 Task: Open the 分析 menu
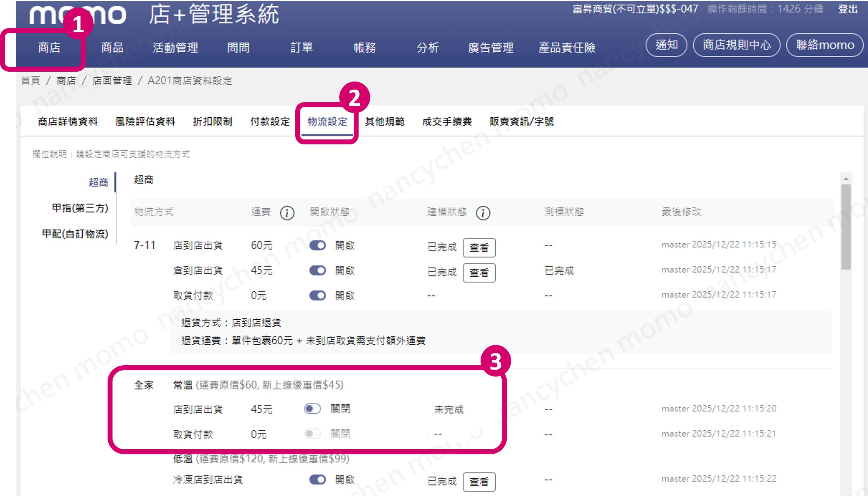tap(428, 47)
